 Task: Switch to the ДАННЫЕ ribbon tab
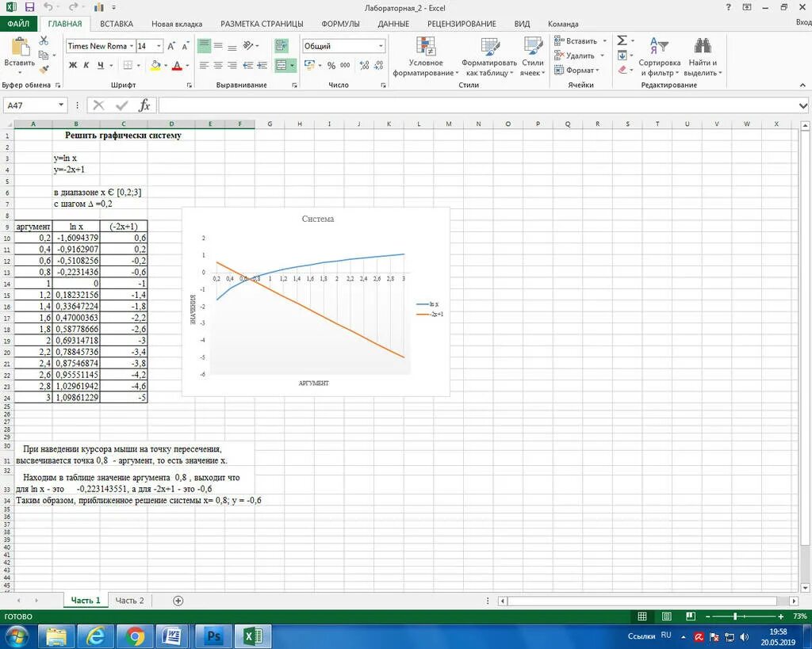[x=393, y=24]
